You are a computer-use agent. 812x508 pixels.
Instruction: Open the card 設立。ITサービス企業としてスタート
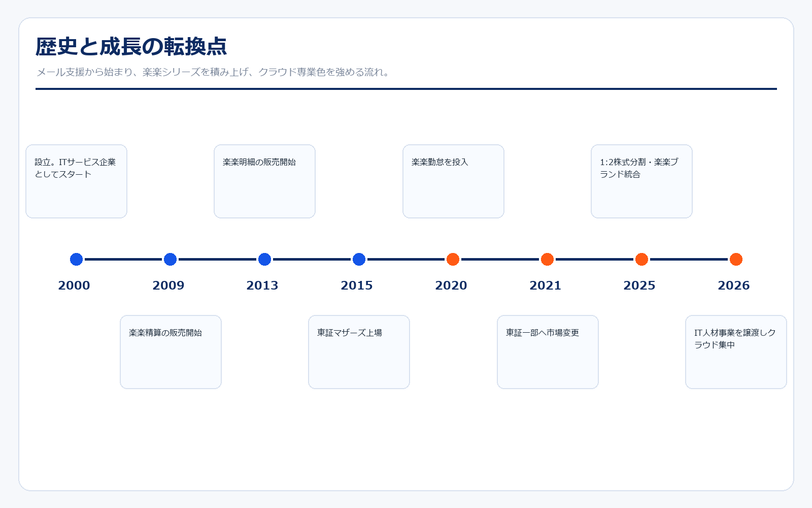tap(76, 181)
